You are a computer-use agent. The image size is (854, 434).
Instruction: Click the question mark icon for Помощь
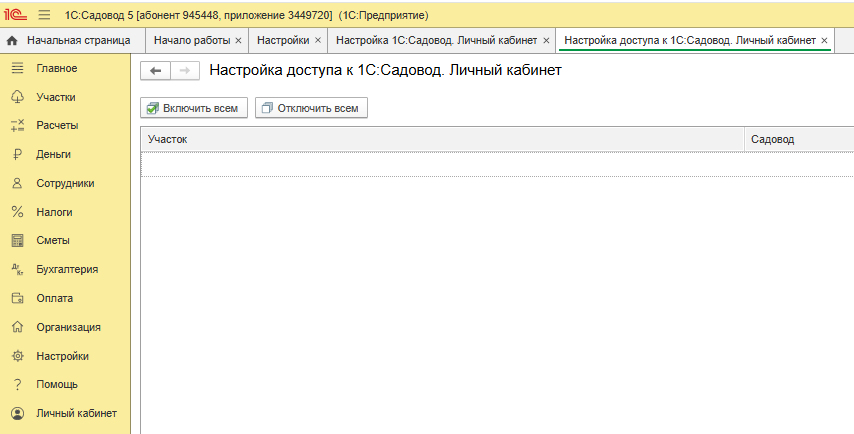pos(17,384)
